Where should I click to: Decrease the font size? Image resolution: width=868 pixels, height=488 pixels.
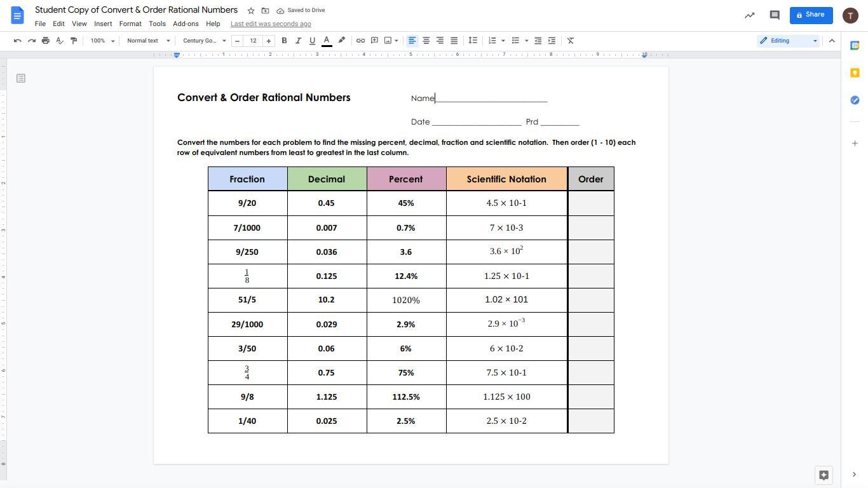click(238, 41)
